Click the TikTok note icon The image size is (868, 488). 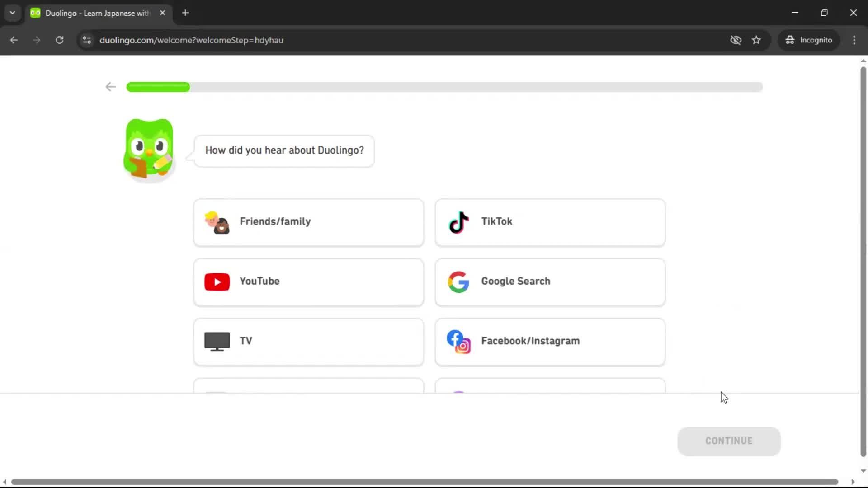pos(458,222)
